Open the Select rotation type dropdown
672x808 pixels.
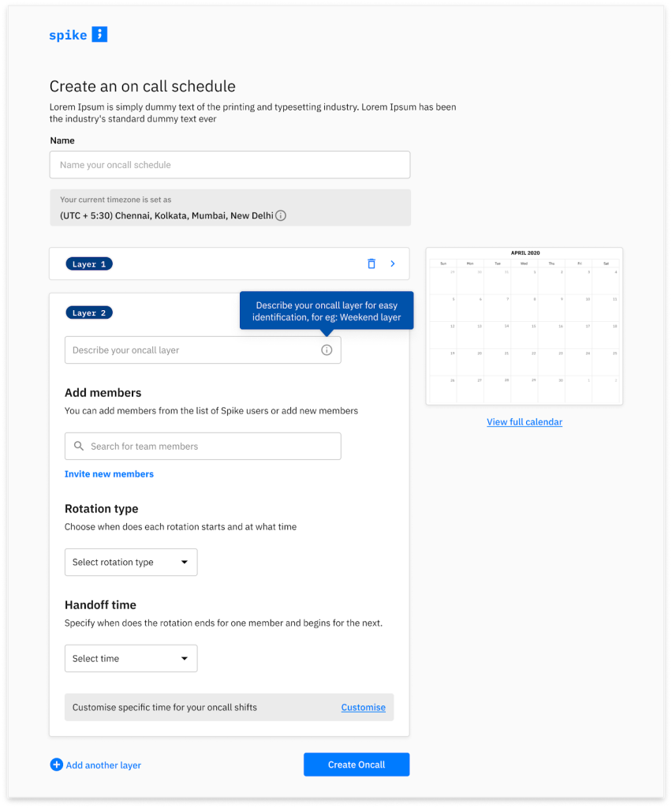[x=131, y=563]
